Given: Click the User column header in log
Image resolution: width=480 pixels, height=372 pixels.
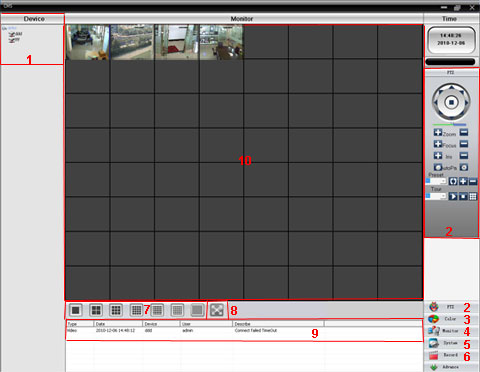Looking at the screenshot, I should (x=206, y=324).
